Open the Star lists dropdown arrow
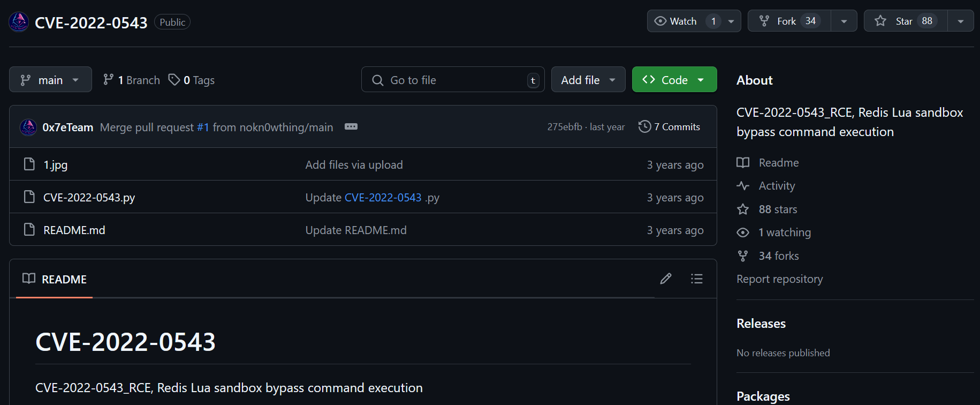Screen dimensions: 980x405 [961, 21]
